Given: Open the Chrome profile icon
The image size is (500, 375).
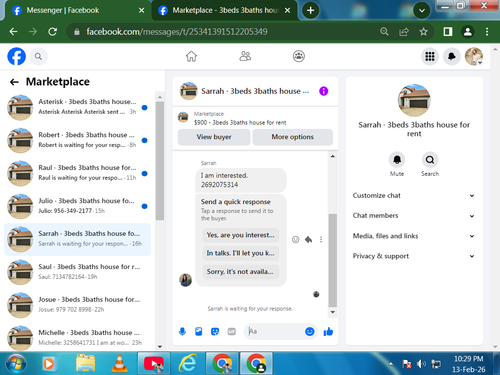Looking at the screenshot, I should coord(468,32).
